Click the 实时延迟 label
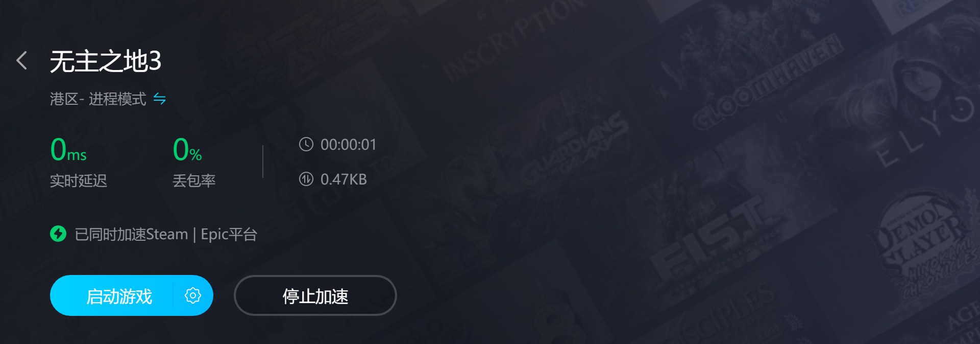 pos(79,180)
